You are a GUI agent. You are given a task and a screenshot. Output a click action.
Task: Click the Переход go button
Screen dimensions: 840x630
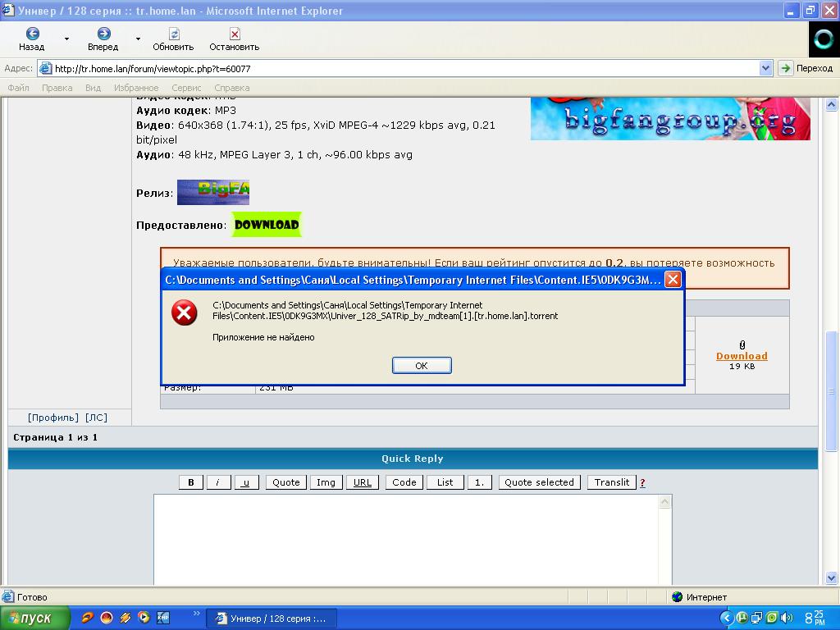807,68
